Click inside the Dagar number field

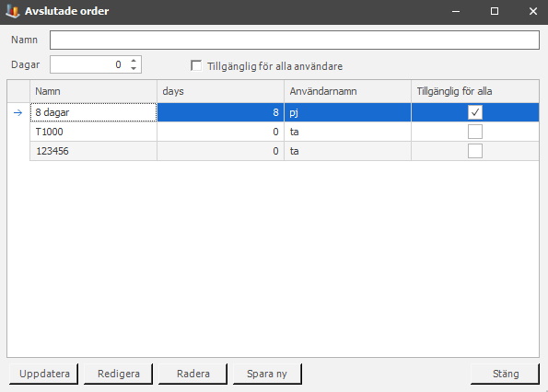tap(89, 64)
